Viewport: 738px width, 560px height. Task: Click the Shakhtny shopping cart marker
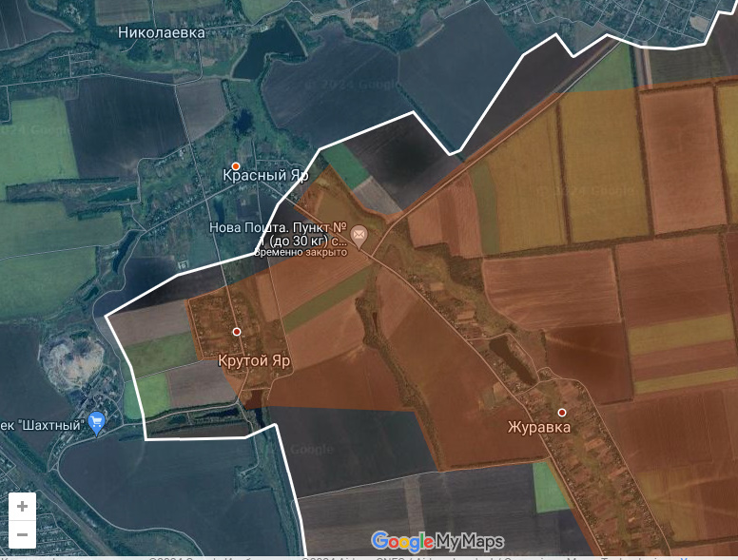(x=96, y=422)
